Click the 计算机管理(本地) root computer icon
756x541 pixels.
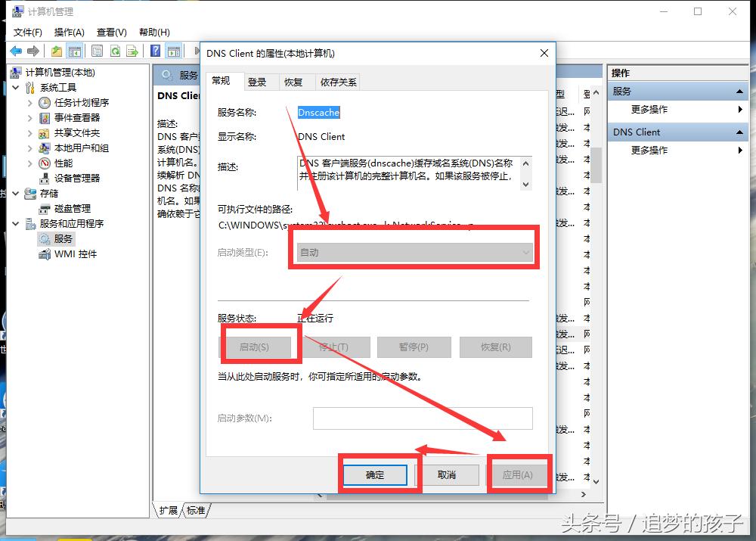(x=16, y=73)
